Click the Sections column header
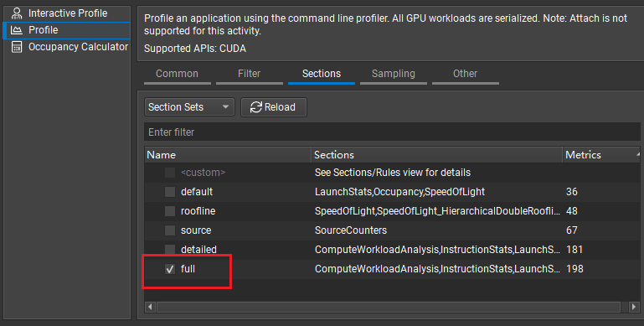The width and height of the screenshot is (644, 326). coord(436,155)
